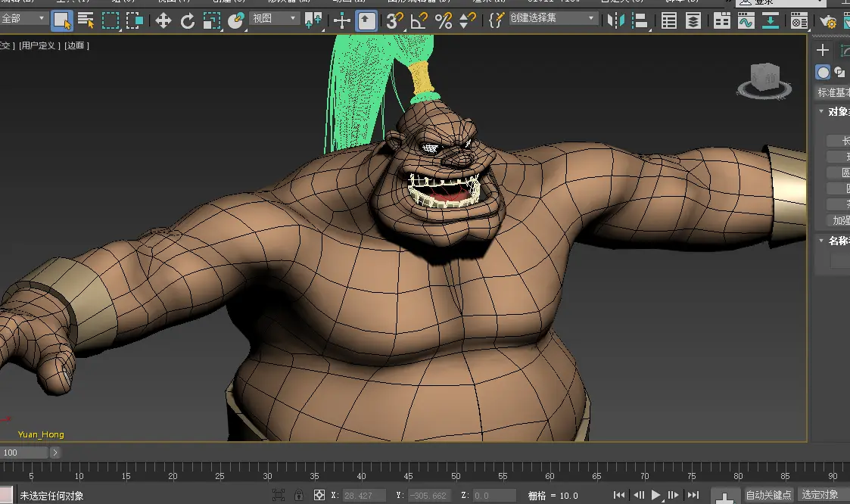Open the 创建选择集 named selection dropdown
The width and height of the screenshot is (850, 504).
tap(553, 18)
